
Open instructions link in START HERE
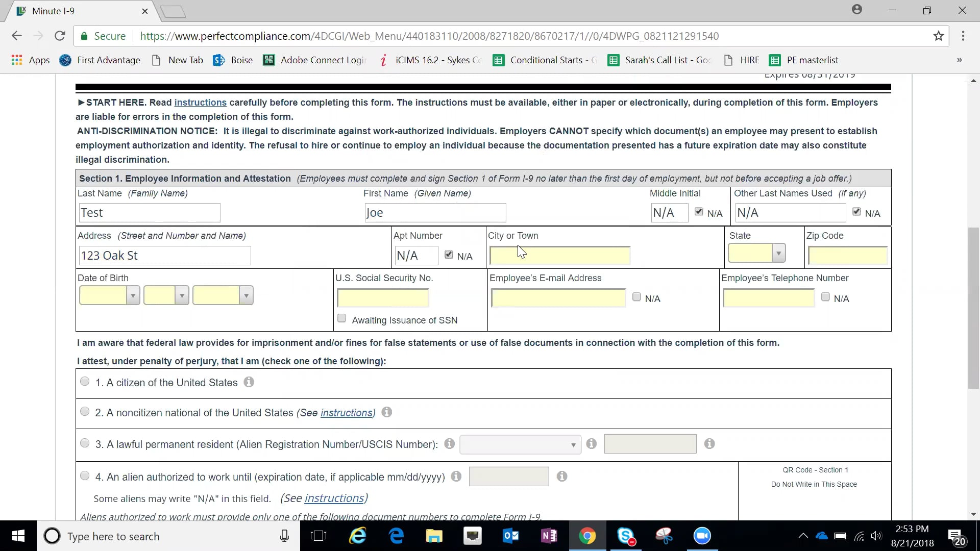click(x=200, y=103)
